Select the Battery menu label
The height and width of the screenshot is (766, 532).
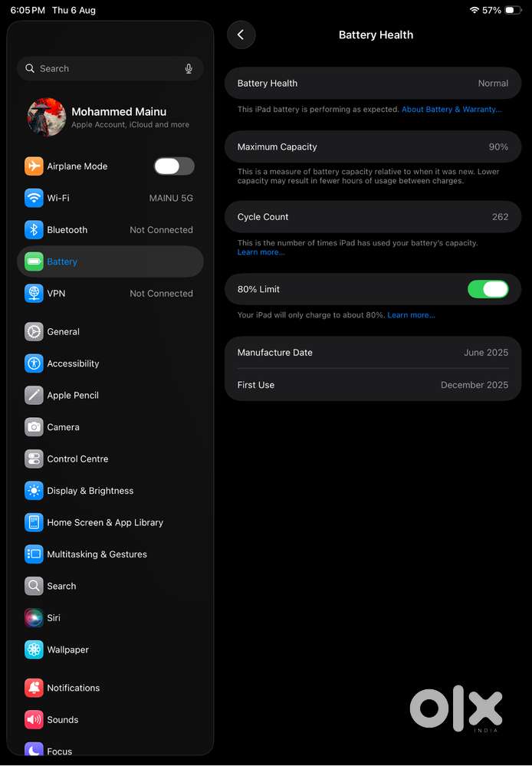(62, 261)
